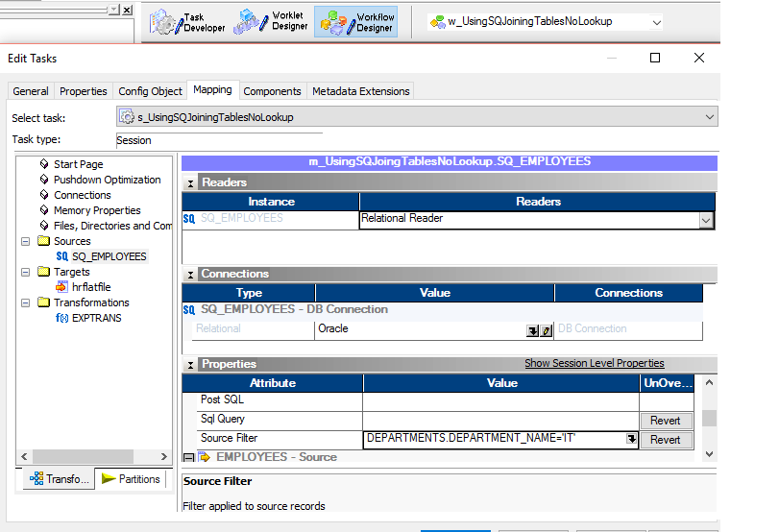Switch to the Properties tab

84,91
